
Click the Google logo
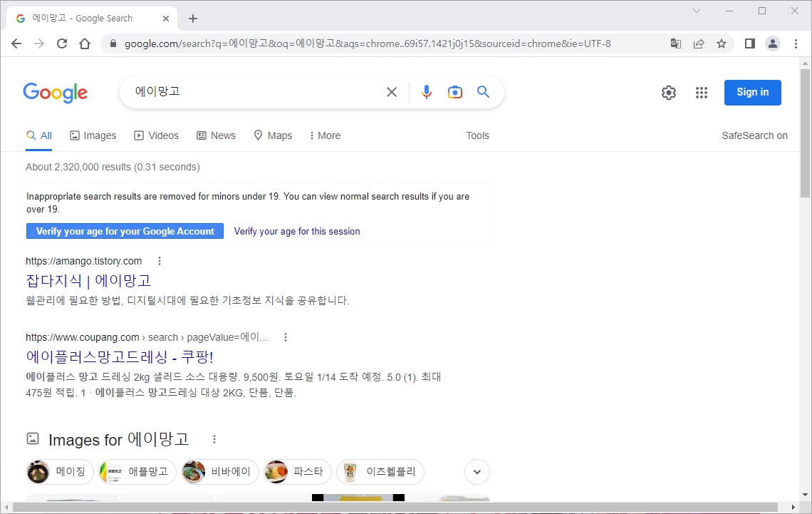point(56,93)
